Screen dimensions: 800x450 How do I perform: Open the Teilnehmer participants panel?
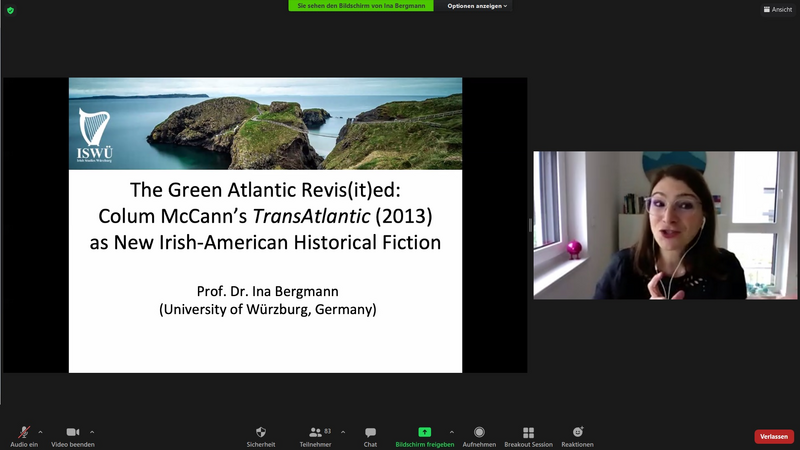[316, 432]
